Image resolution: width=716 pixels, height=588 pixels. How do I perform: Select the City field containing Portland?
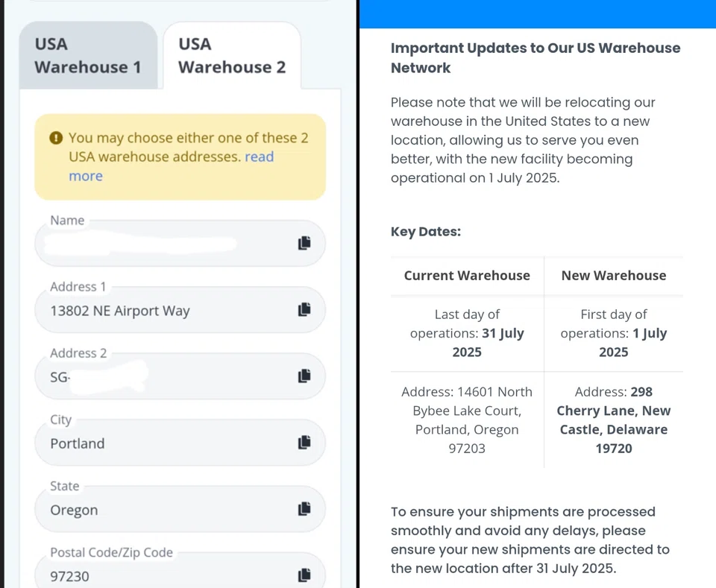tap(164, 443)
